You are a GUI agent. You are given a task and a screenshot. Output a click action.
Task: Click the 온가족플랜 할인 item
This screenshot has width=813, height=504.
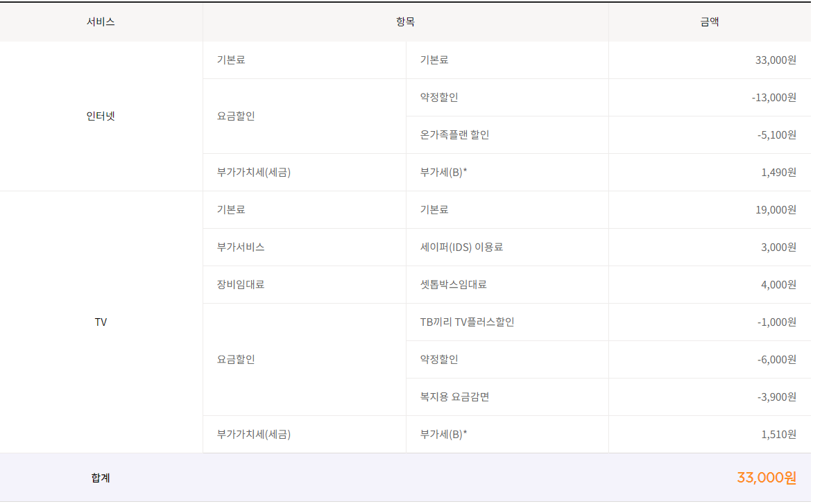point(454,134)
